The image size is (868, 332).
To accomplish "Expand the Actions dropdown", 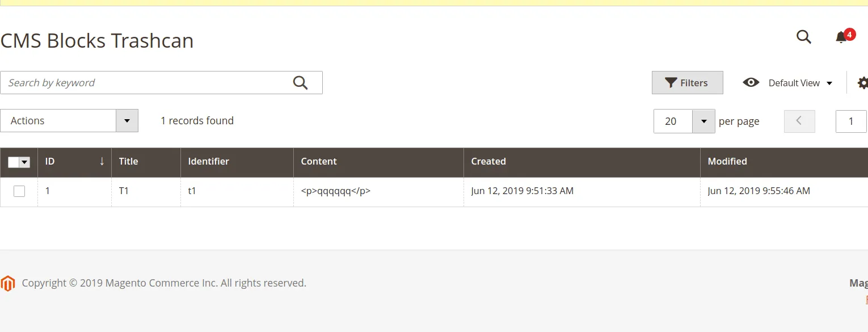I will click(127, 121).
